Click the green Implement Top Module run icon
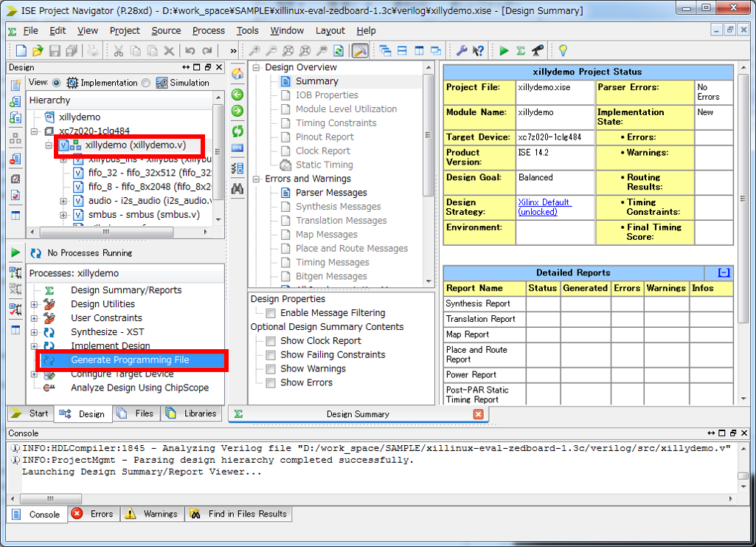 (504, 51)
